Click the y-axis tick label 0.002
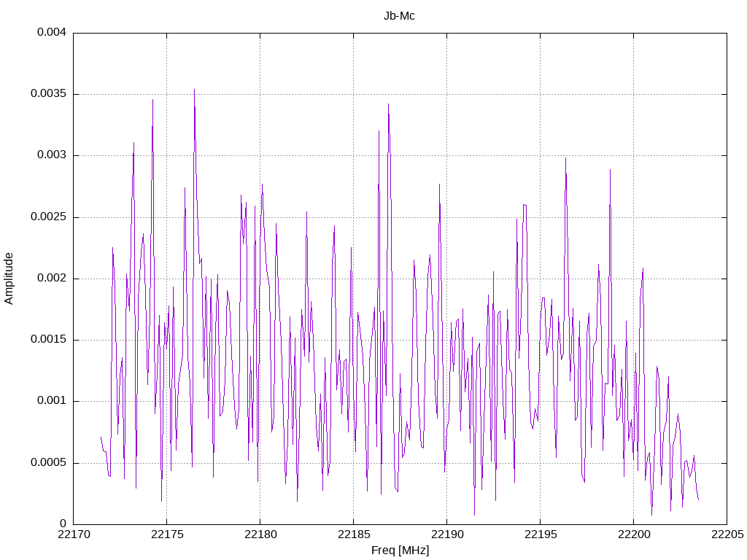The height and width of the screenshot is (560, 747). click(x=52, y=279)
